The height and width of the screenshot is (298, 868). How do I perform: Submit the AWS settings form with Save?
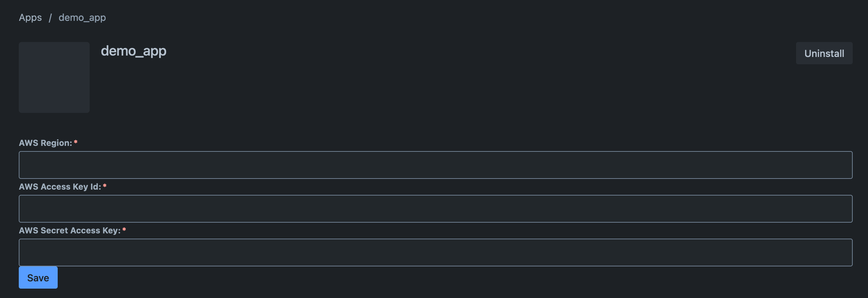(38, 278)
